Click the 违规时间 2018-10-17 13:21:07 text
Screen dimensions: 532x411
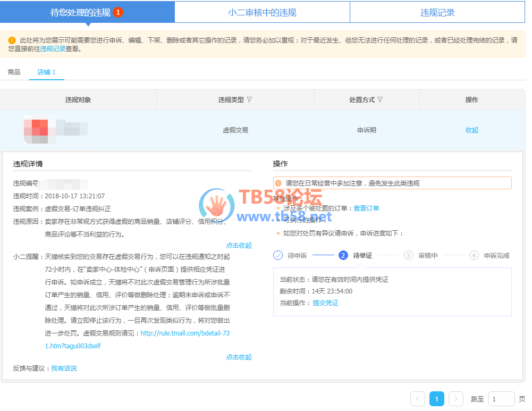[x=59, y=196]
